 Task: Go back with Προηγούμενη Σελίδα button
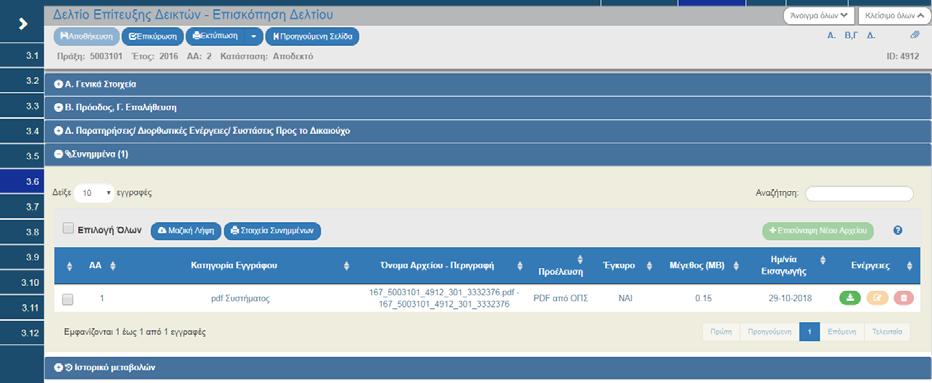click(x=312, y=36)
